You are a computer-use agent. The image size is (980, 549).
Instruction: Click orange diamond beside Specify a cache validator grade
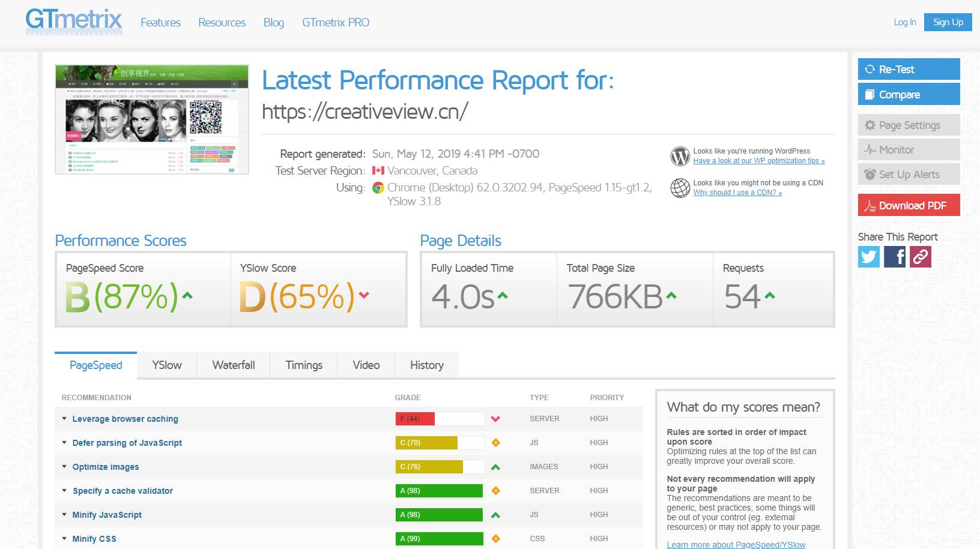click(x=495, y=491)
